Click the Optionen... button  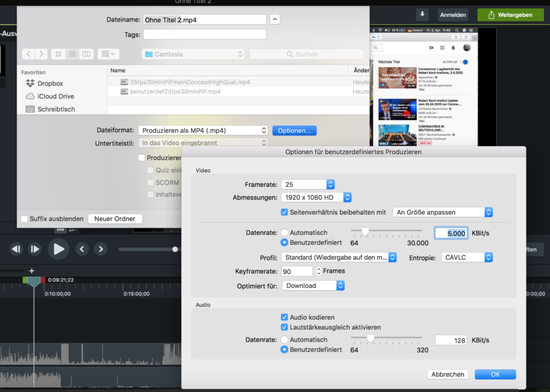click(294, 130)
